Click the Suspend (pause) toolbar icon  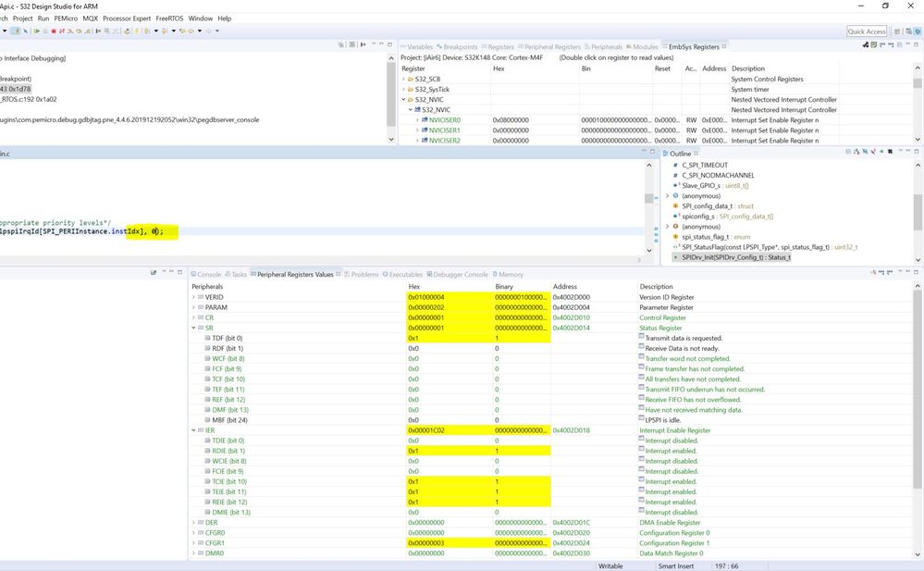[x=44, y=31]
